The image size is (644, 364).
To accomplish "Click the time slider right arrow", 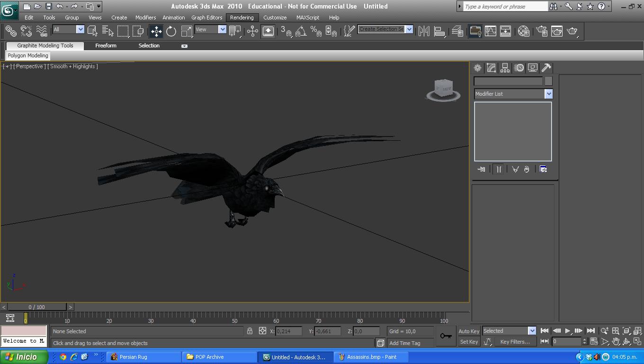I will point(71,307).
